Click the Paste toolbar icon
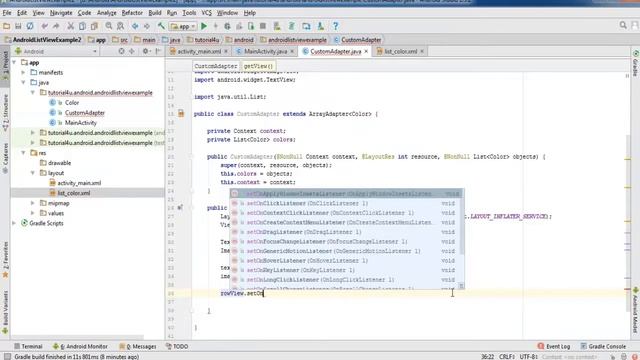The image size is (640, 360). [94, 26]
